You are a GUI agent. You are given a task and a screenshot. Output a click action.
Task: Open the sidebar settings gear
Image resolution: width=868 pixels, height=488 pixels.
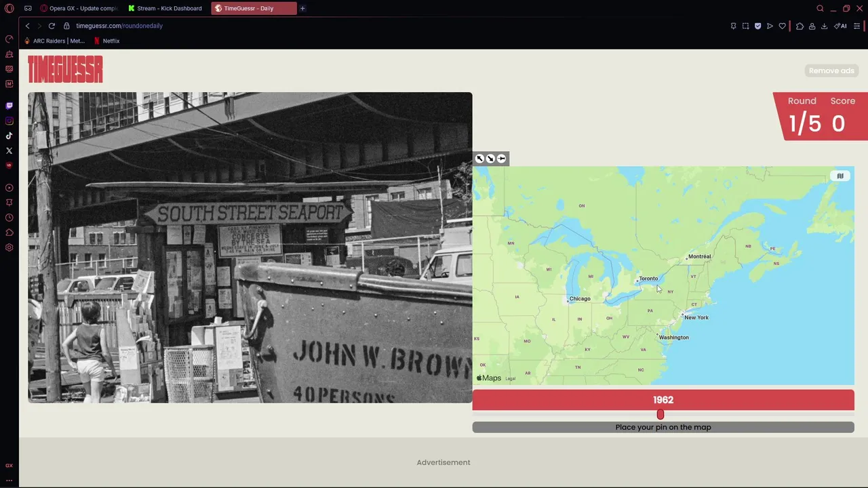pyautogui.click(x=9, y=247)
